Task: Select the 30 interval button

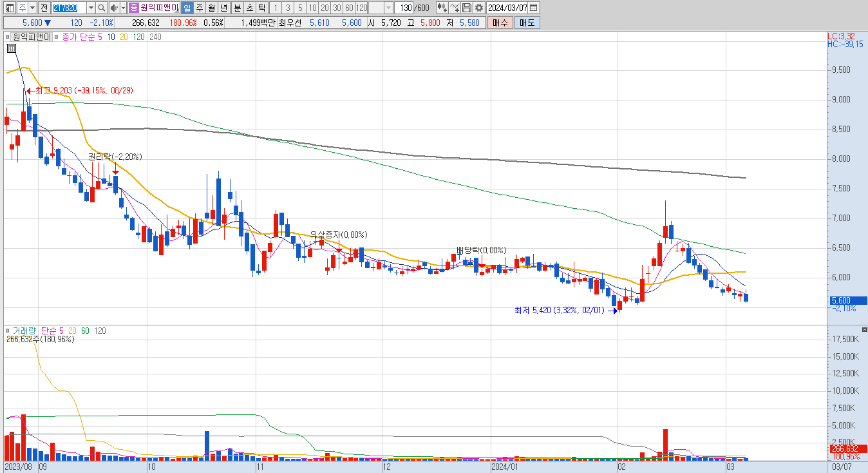Action: [x=337, y=8]
